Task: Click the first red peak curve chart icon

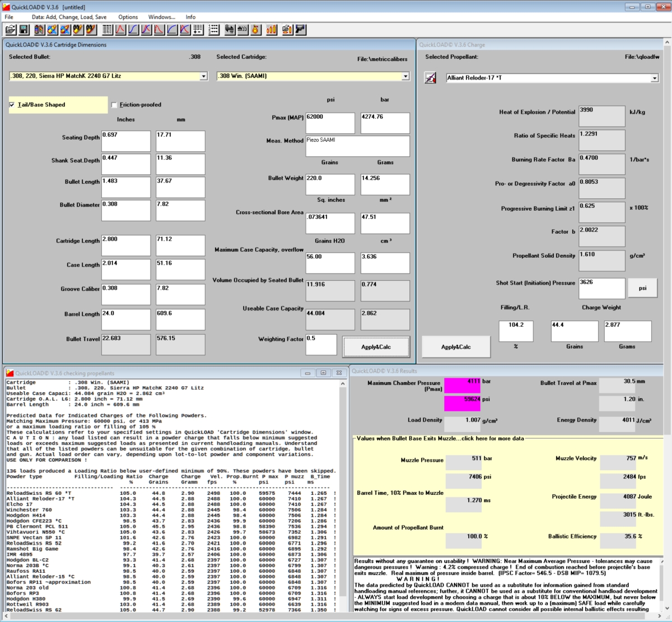Action: 121,29
